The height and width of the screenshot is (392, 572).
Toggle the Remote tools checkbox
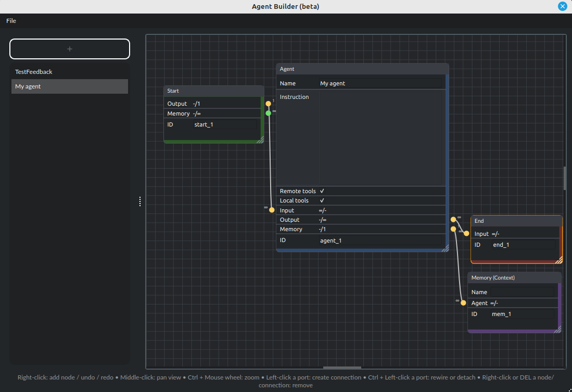click(x=322, y=191)
